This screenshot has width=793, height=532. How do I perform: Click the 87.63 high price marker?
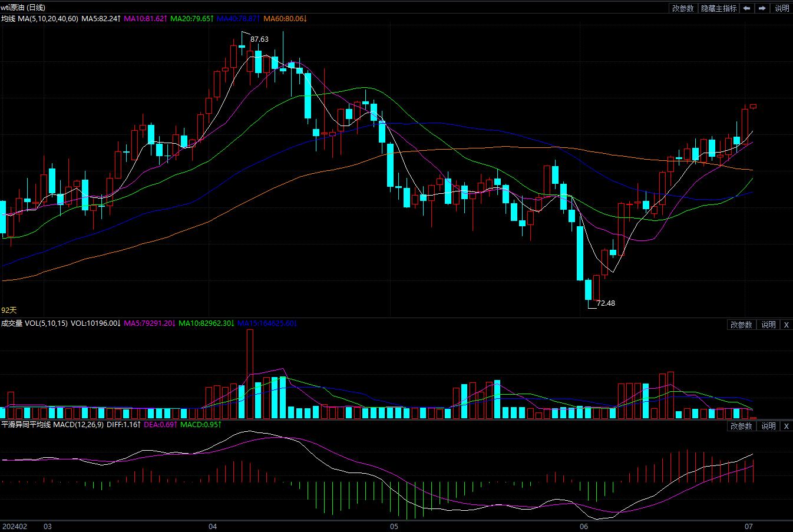[259, 39]
